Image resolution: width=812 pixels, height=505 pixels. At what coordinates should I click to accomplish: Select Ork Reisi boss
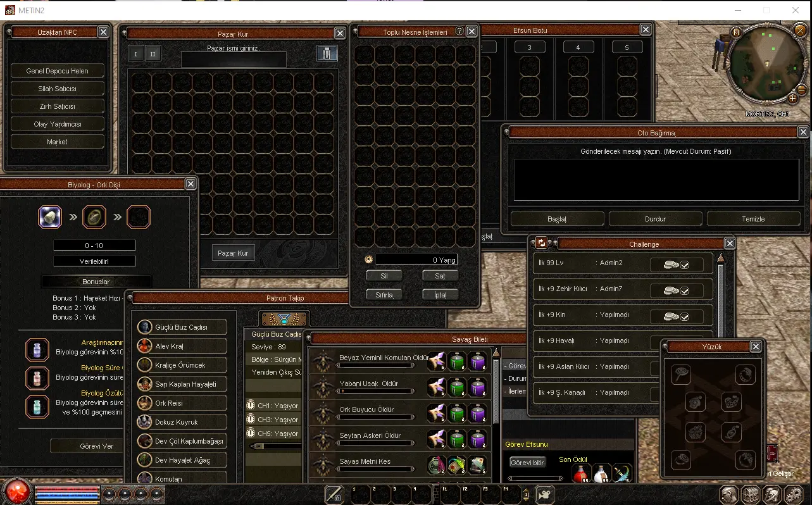coord(182,403)
